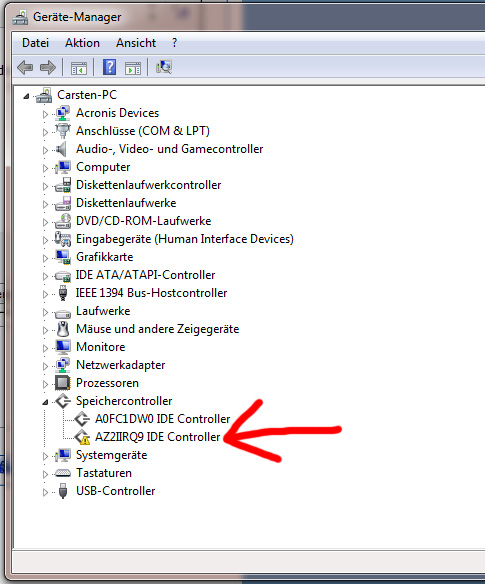Expand the Monitore node
Viewport: 485px width, 584px height.
tap(45, 348)
